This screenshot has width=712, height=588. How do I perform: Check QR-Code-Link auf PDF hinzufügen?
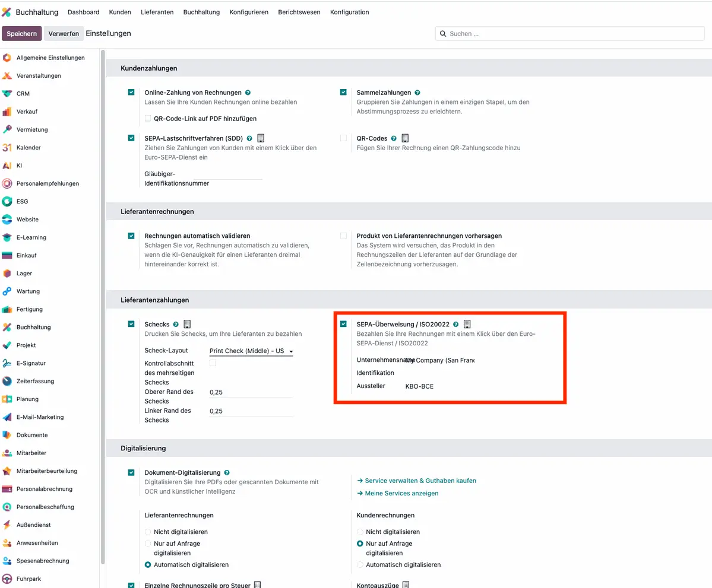tap(147, 118)
